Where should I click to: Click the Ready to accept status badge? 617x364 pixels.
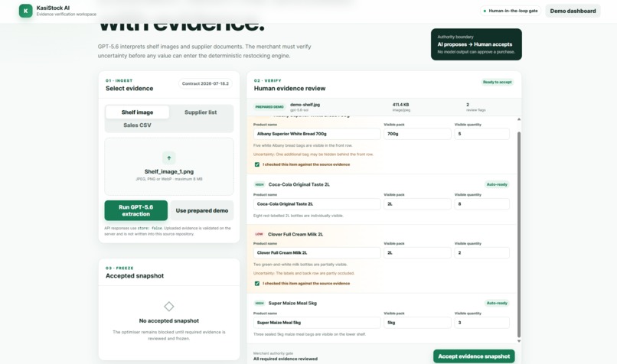(497, 82)
